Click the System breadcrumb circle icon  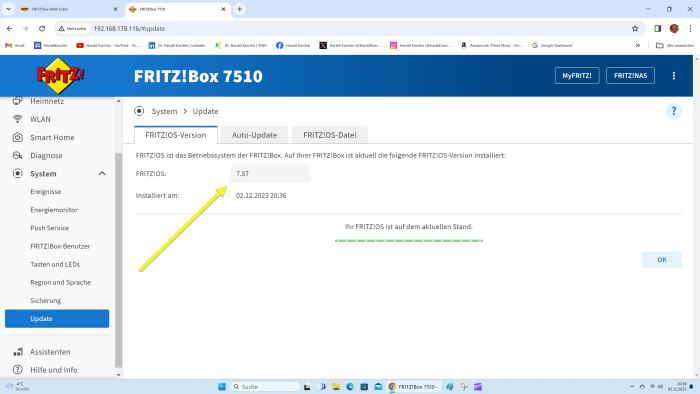coord(139,111)
